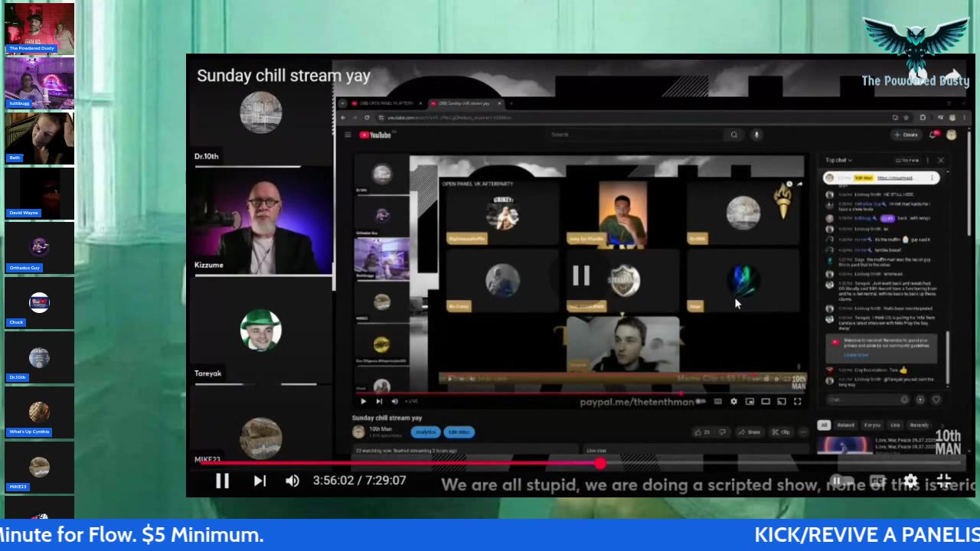Reload the inner browser page

367,118
